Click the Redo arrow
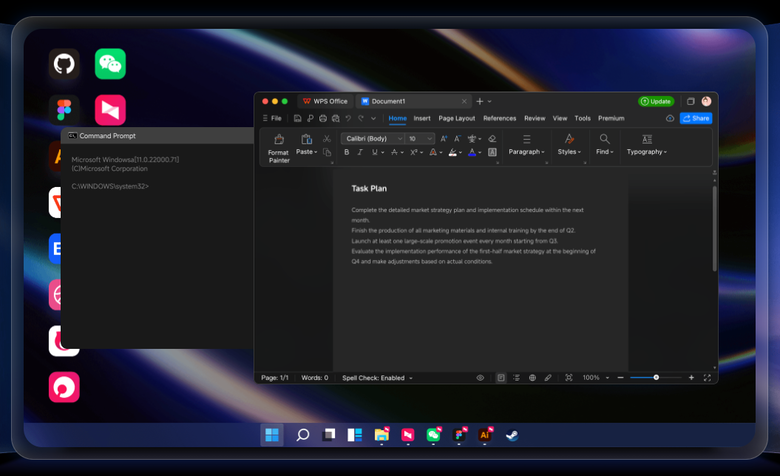The width and height of the screenshot is (780, 476). click(x=361, y=118)
